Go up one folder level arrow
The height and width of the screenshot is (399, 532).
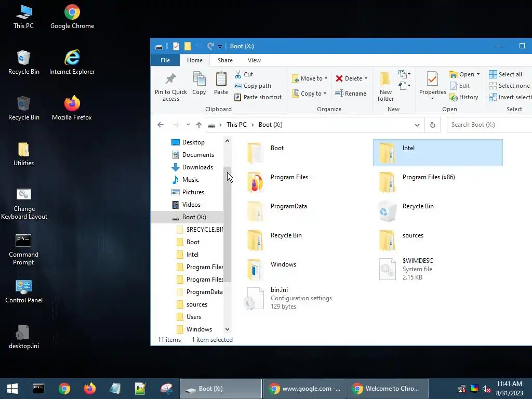199,125
